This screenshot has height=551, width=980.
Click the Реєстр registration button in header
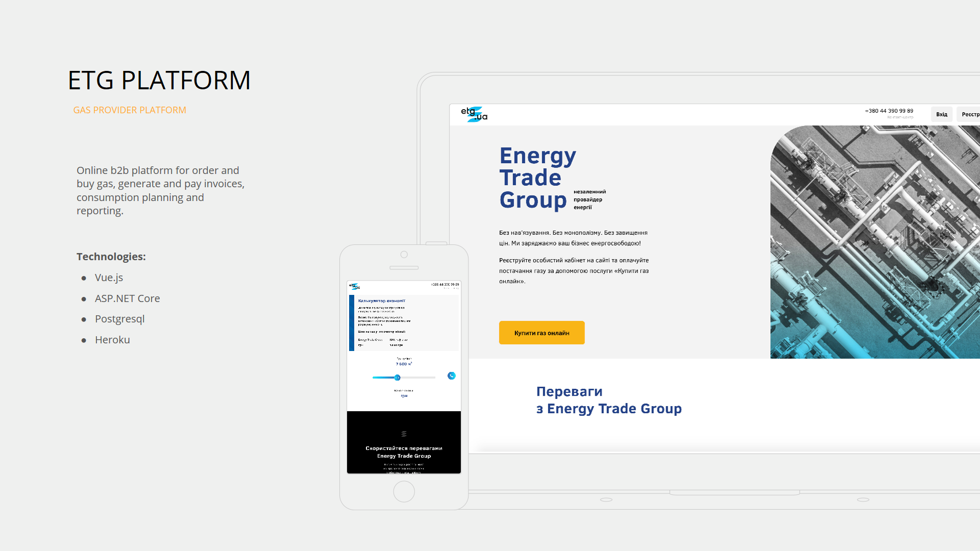click(969, 114)
